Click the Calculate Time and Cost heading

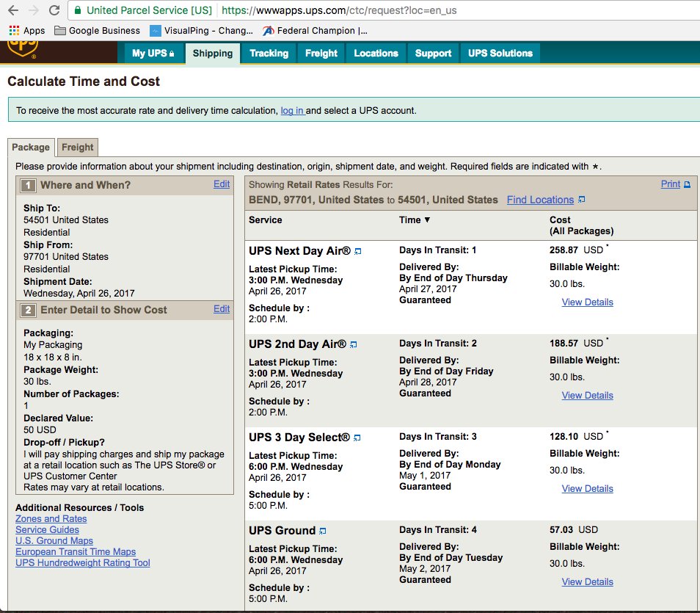tap(84, 81)
